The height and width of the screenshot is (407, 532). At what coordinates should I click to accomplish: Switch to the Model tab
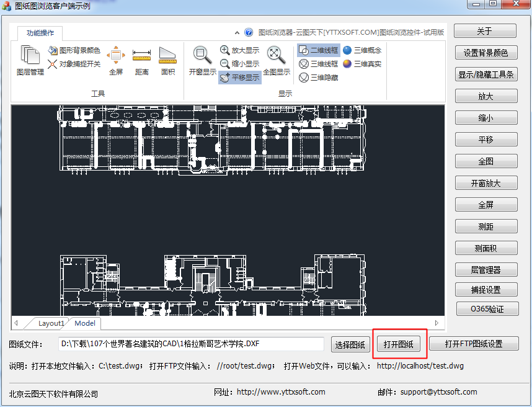(x=85, y=323)
